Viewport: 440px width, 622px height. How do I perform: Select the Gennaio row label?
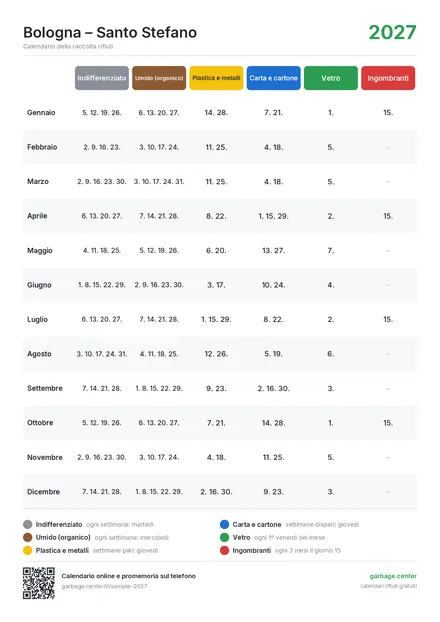pos(41,113)
